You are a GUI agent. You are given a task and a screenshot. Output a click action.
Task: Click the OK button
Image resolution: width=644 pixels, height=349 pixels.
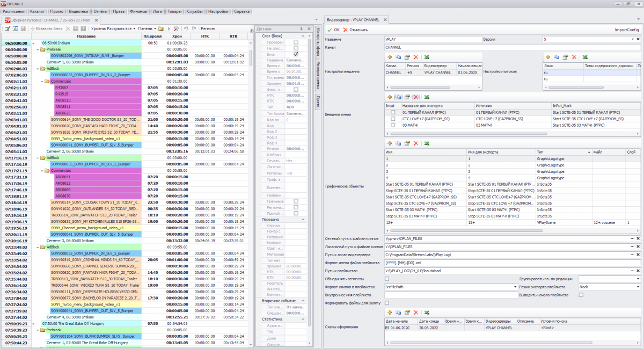(333, 30)
